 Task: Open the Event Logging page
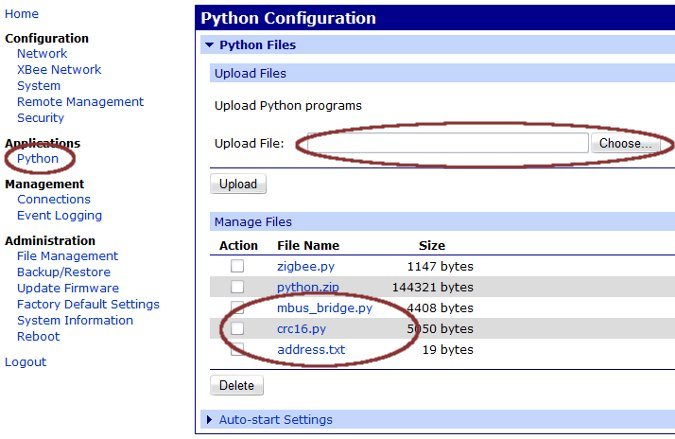[59, 215]
